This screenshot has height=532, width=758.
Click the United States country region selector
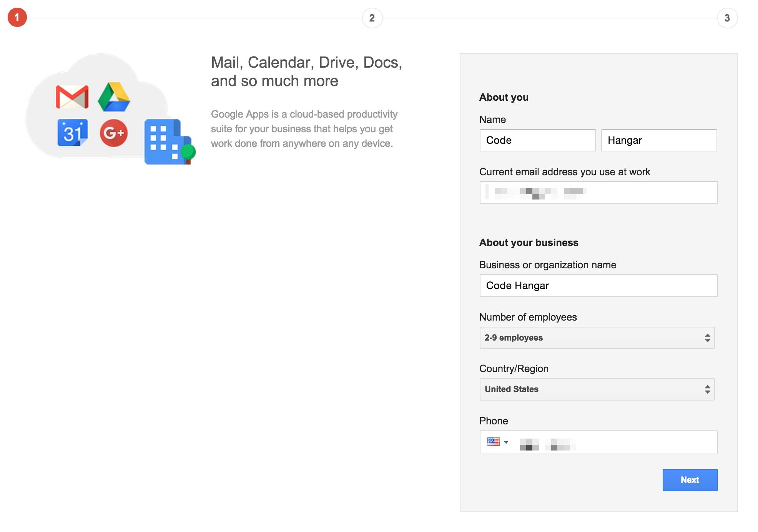pos(598,389)
